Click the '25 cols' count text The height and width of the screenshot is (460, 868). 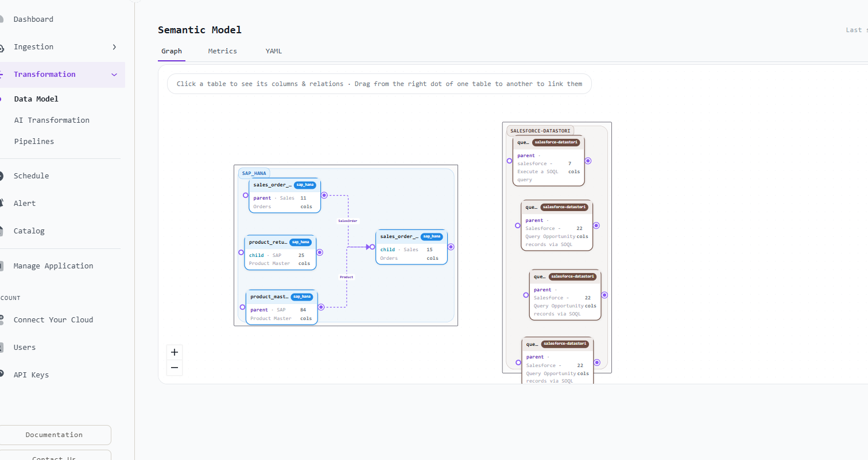point(304,259)
